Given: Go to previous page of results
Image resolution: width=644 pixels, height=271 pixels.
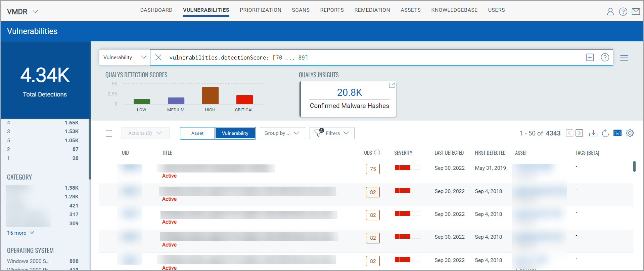Looking at the screenshot, I should pyautogui.click(x=569, y=133).
